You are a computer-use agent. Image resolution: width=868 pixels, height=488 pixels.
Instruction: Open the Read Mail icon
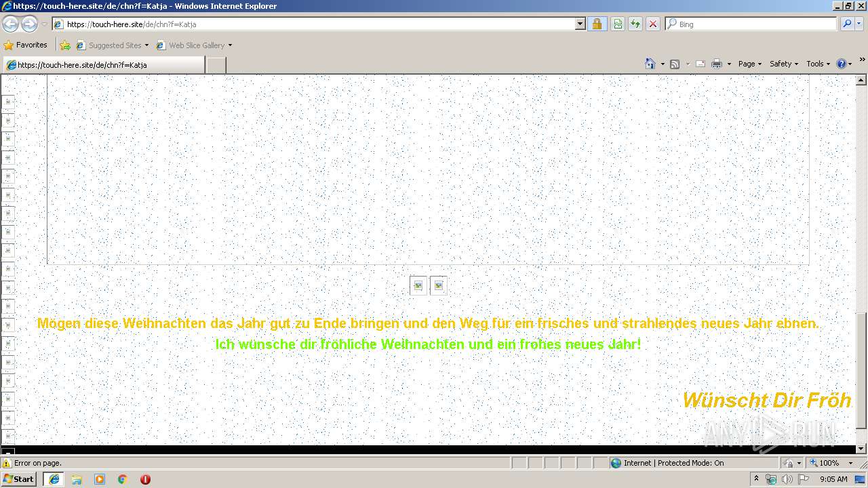click(701, 64)
